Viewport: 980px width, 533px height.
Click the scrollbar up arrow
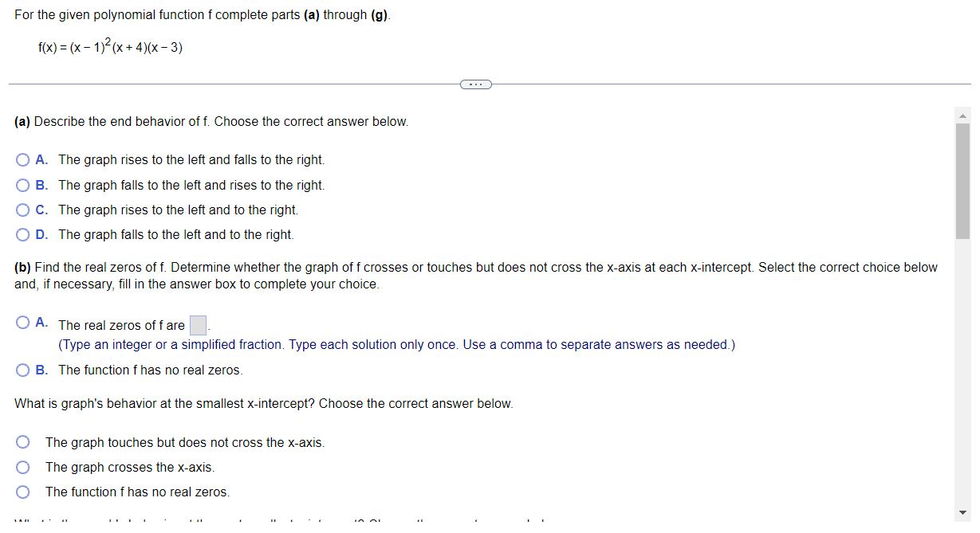tap(962, 115)
